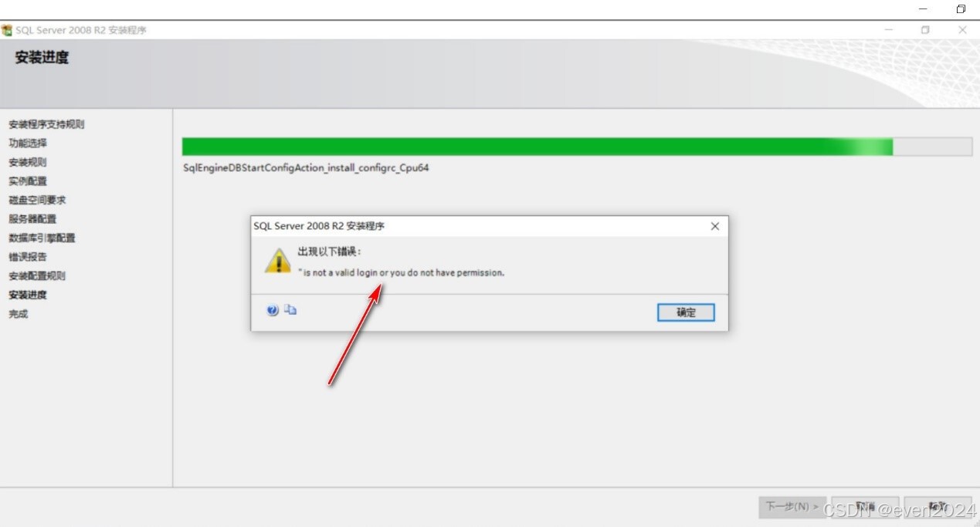
Task: Go to the 磁盘空间要求 step
Action: click(x=37, y=200)
